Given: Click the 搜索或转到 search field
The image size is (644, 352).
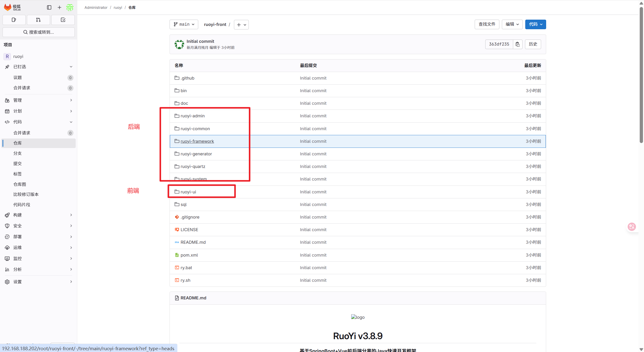Looking at the screenshot, I should tap(38, 32).
